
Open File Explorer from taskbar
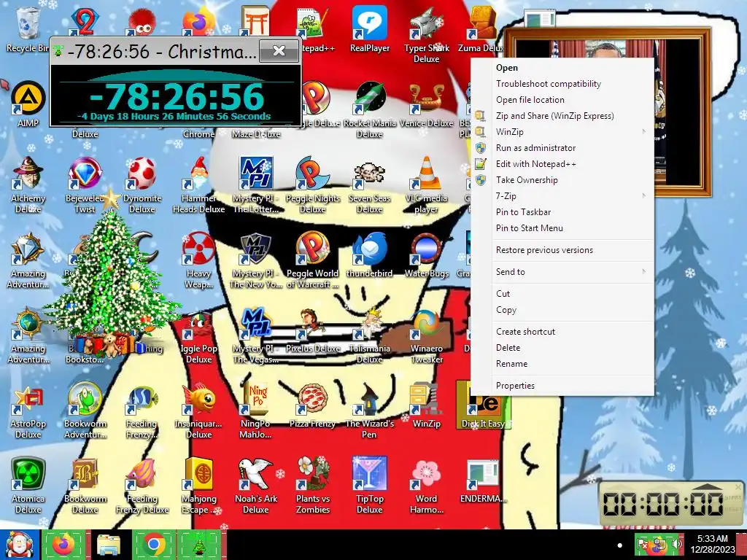point(109,544)
